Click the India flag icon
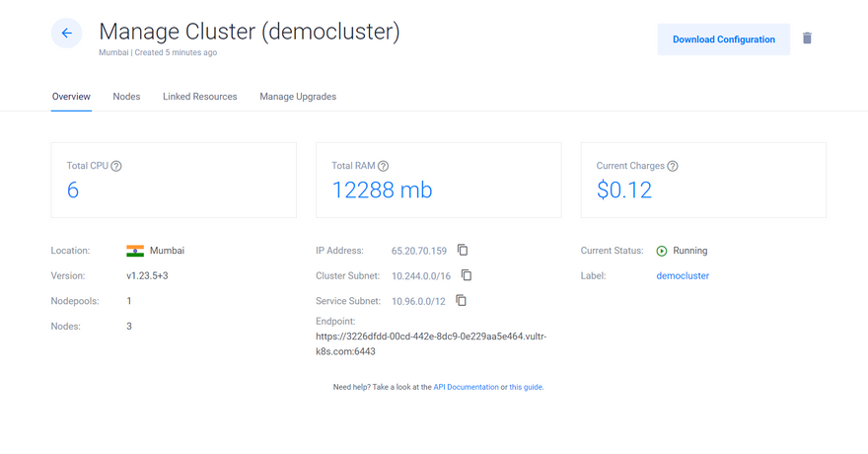The width and height of the screenshot is (868, 454). tap(135, 251)
